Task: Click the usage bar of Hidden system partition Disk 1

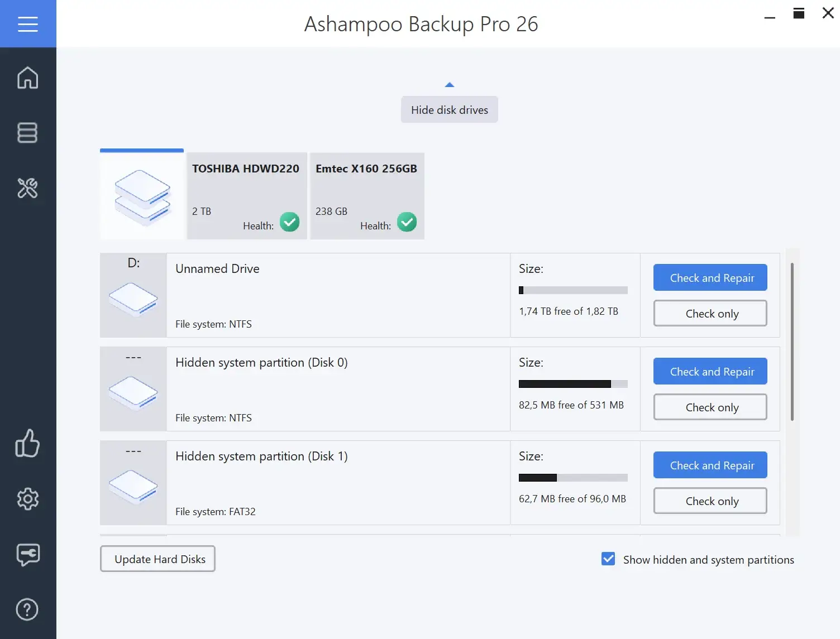Action: click(572, 478)
